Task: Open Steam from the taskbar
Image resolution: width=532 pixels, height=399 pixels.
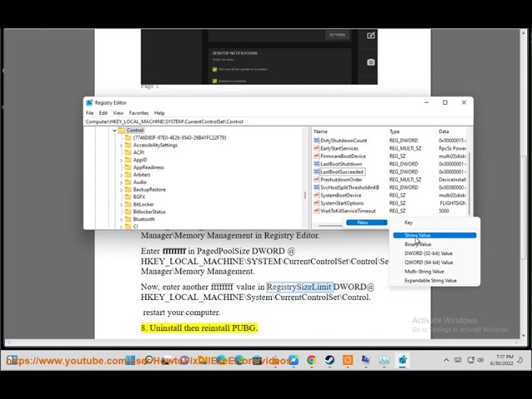Action: [x=329, y=360]
